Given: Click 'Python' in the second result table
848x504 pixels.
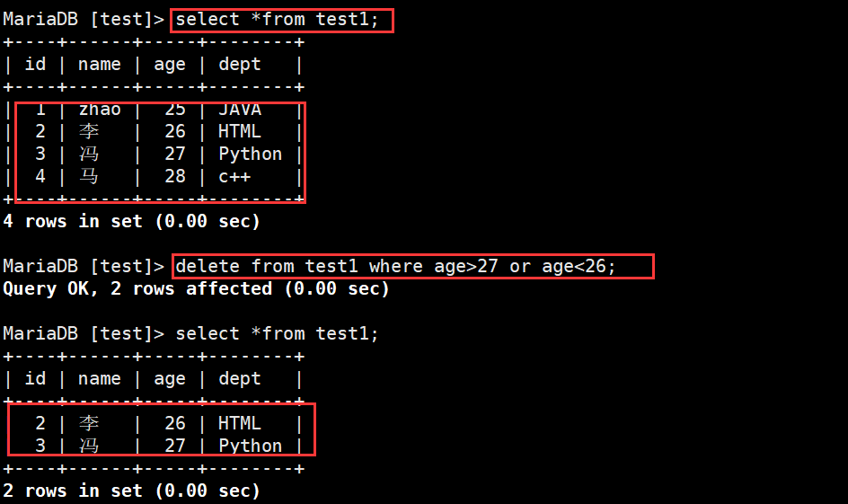Looking at the screenshot, I should (250, 447).
